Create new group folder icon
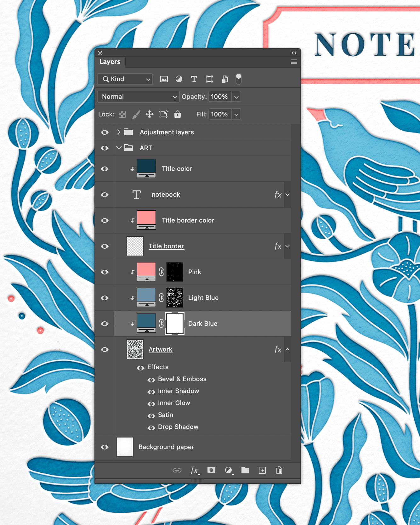420x525 pixels. (245, 470)
